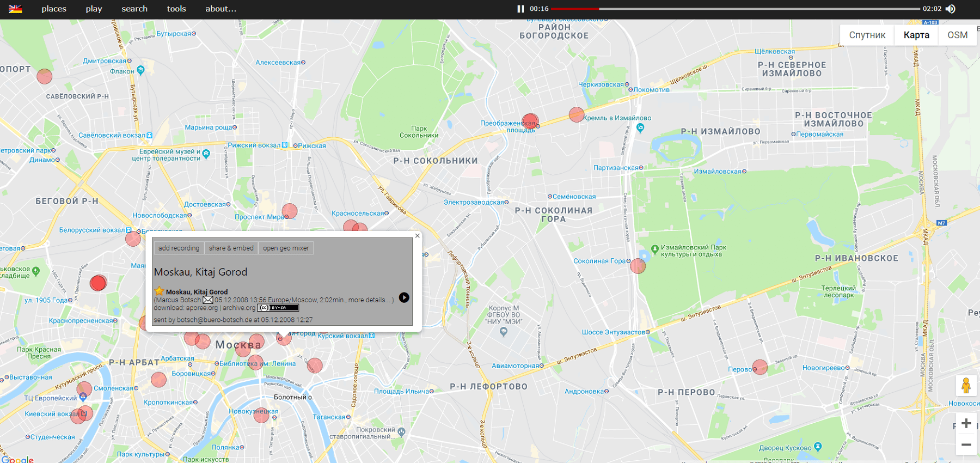The height and width of the screenshot is (463, 980).
Task: Click the Дворец Кусково place icon
Action: pyautogui.click(x=818, y=447)
